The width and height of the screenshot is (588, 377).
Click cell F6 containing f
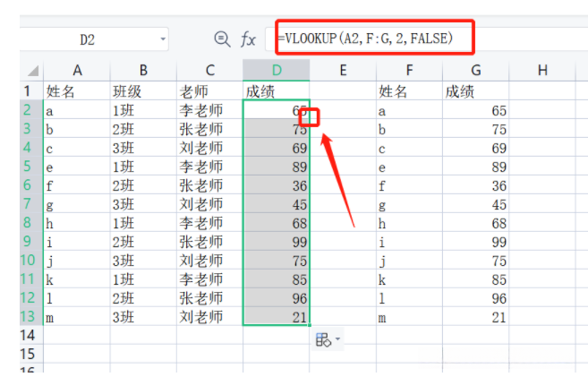pyautogui.click(x=409, y=184)
